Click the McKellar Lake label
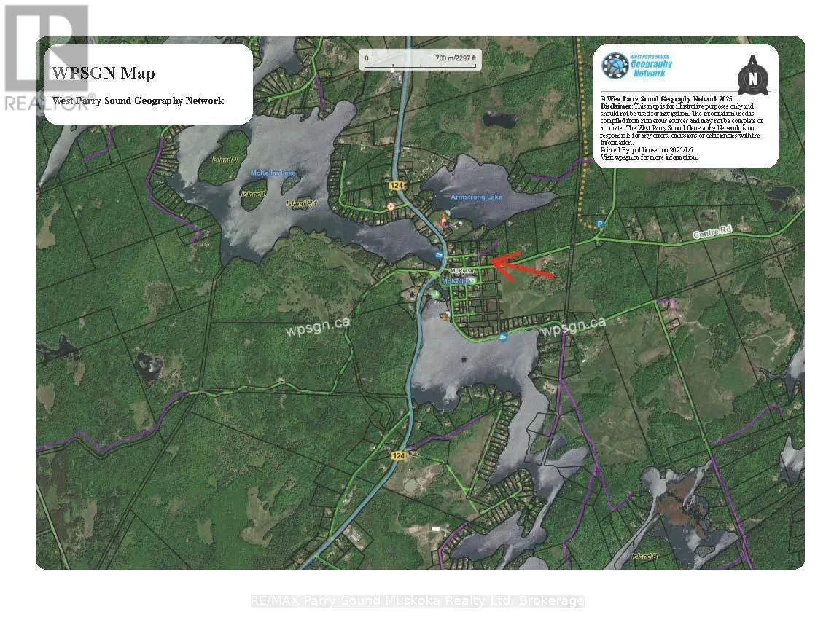This screenshot has height=644, width=834. point(273,173)
